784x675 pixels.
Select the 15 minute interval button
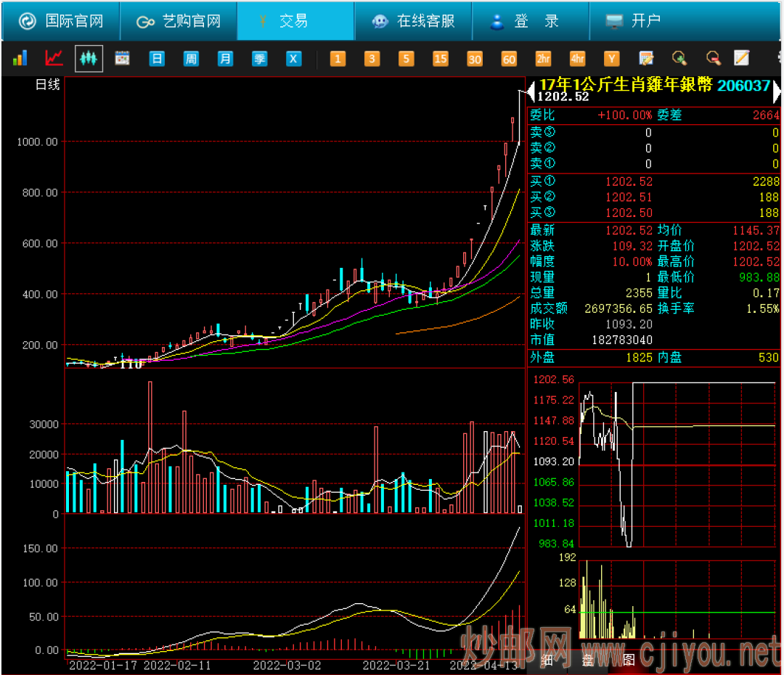pyautogui.click(x=440, y=59)
